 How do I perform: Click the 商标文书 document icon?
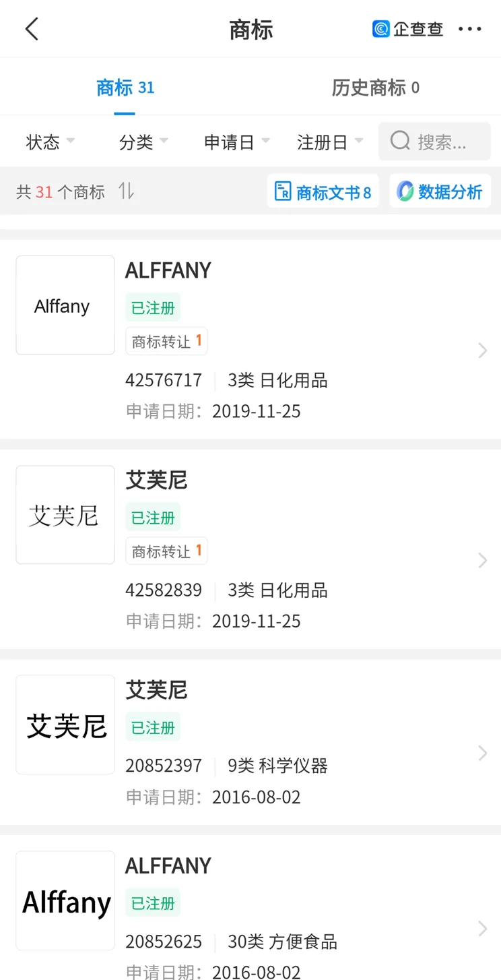(x=283, y=191)
